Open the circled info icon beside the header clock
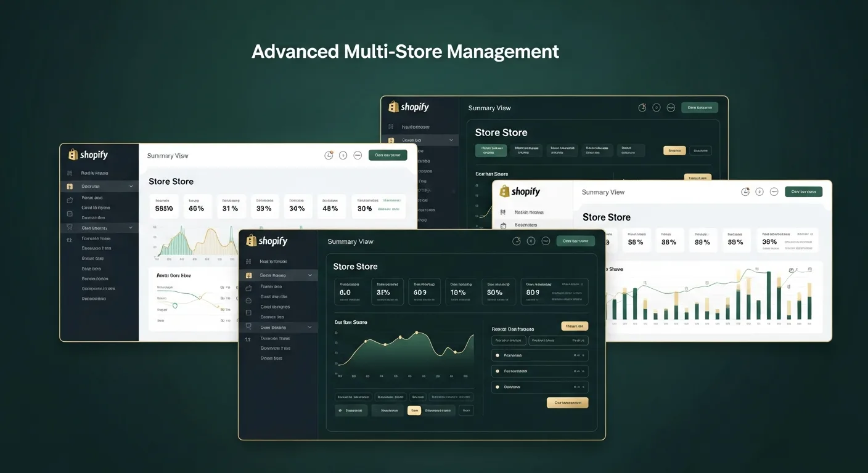The width and height of the screenshot is (868, 473). (x=531, y=241)
